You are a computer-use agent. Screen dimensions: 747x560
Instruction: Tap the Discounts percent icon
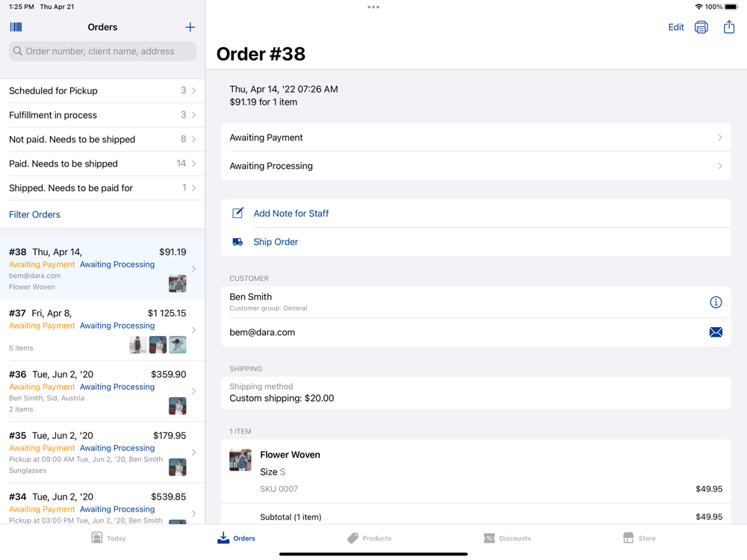(489, 538)
